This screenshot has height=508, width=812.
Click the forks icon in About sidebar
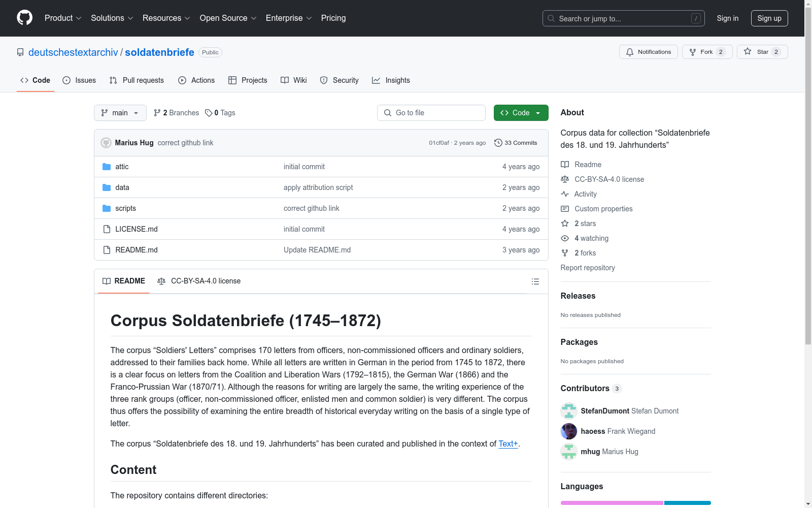pyautogui.click(x=565, y=253)
